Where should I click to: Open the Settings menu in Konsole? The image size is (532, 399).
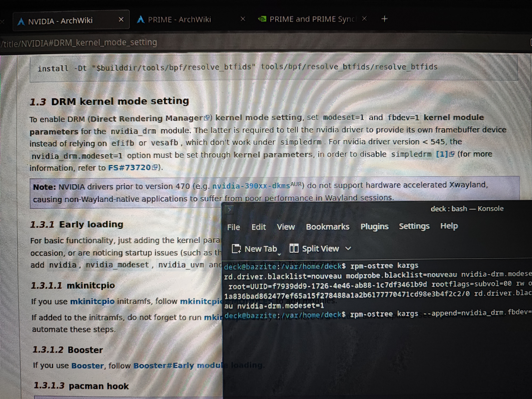point(414,226)
